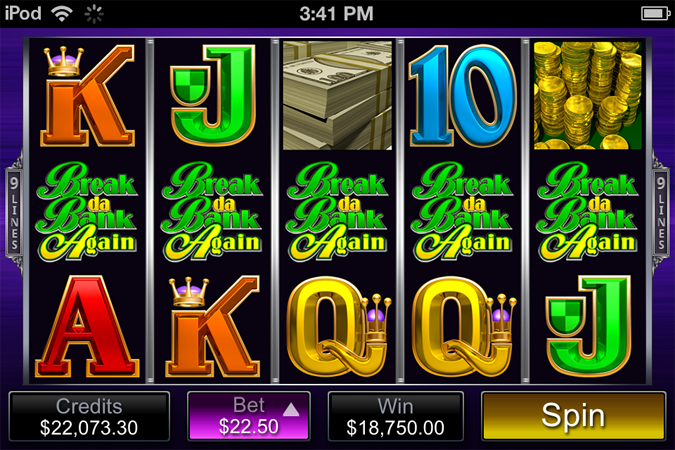Click the left 9 Lines indicator

(x=14, y=212)
